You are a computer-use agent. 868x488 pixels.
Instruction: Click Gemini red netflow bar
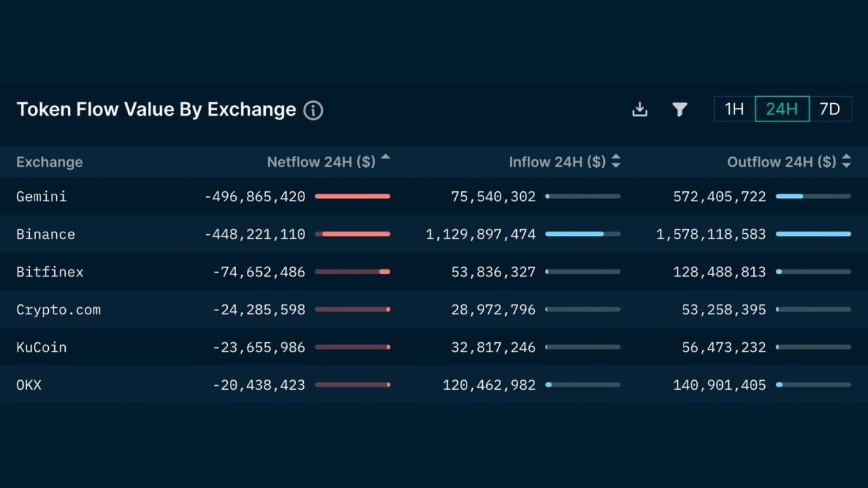(353, 197)
